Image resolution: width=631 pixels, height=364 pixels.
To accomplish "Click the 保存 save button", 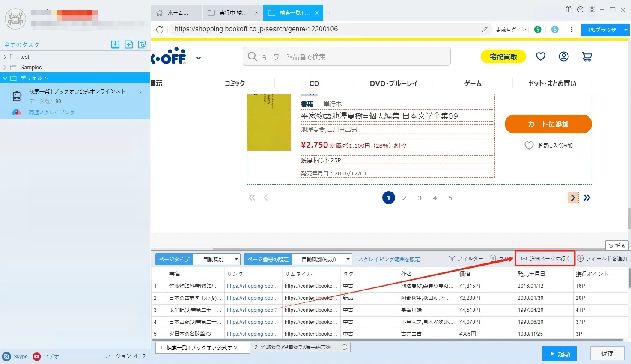I will pos(607,353).
